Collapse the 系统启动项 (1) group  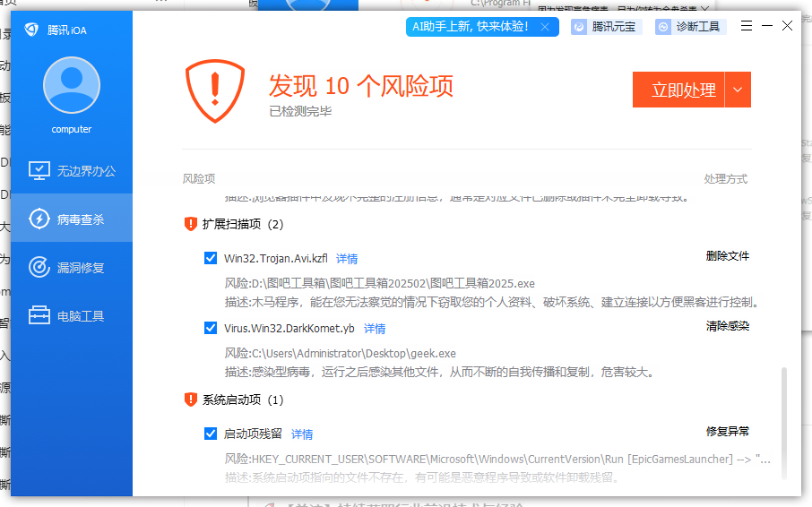coord(243,400)
